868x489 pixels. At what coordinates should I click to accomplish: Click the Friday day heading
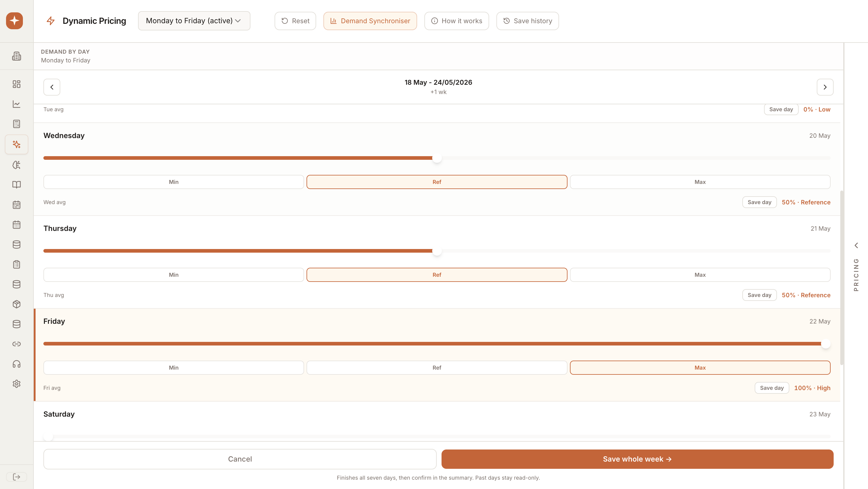(x=54, y=321)
